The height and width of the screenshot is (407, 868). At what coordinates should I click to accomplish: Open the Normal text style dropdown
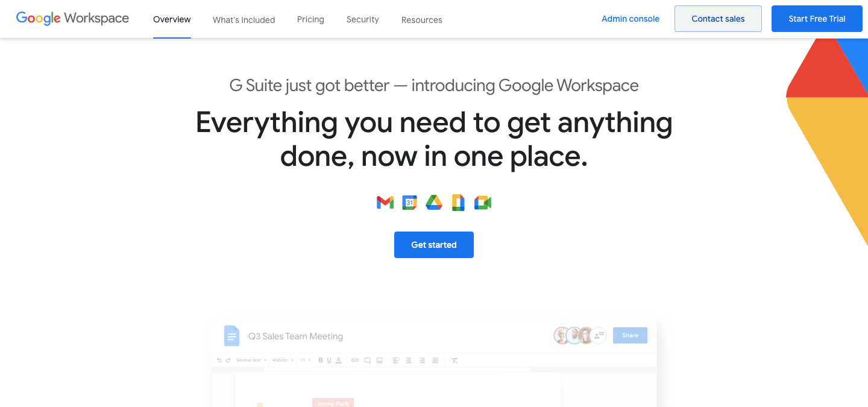251,361
